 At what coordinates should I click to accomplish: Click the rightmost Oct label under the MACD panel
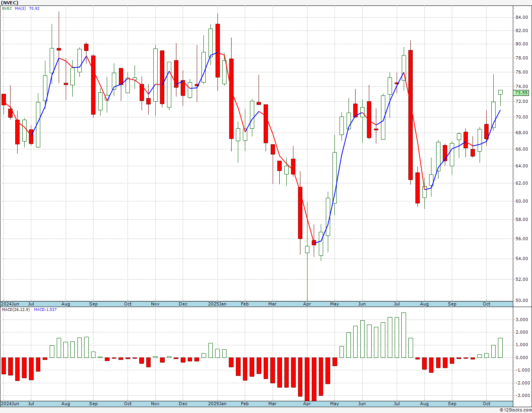tap(487, 404)
